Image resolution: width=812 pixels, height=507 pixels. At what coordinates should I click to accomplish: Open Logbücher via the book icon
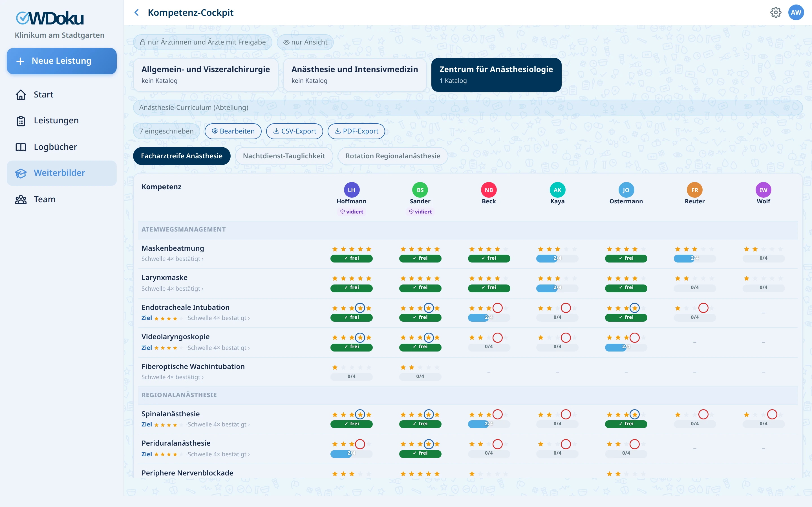(x=21, y=147)
